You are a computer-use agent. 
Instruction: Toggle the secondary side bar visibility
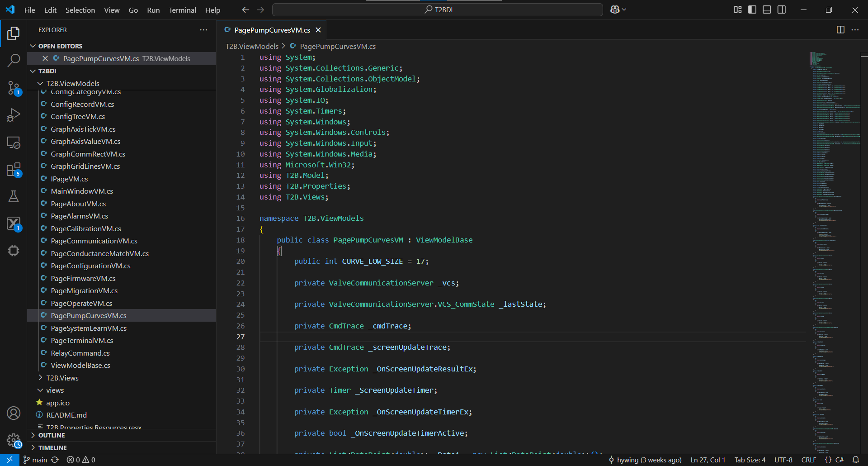click(x=782, y=10)
